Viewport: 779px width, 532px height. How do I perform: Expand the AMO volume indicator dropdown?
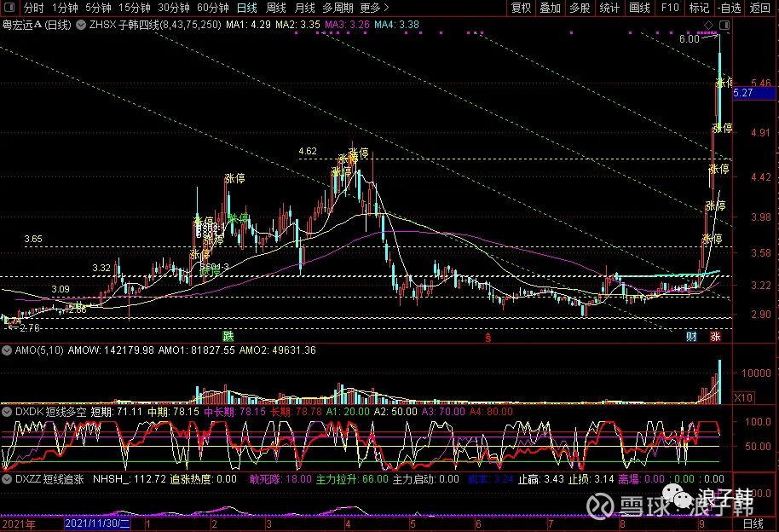(7, 350)
